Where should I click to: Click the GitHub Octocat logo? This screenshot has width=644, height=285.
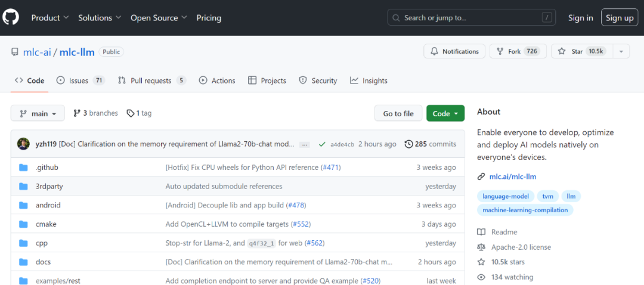pos(11,18)
